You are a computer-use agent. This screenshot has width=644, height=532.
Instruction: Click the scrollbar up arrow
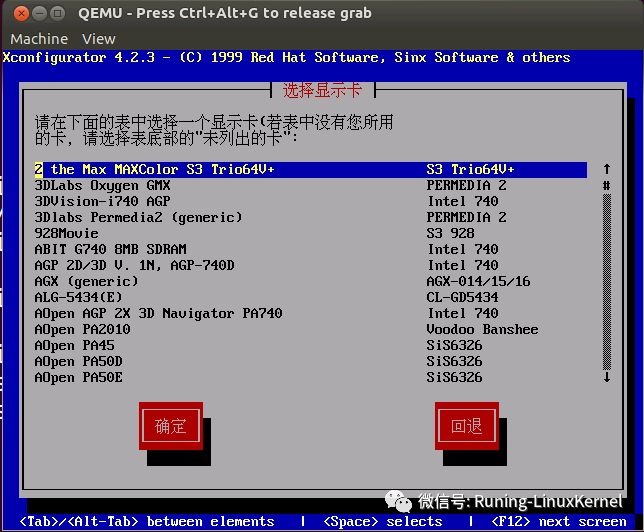[607, 169]
